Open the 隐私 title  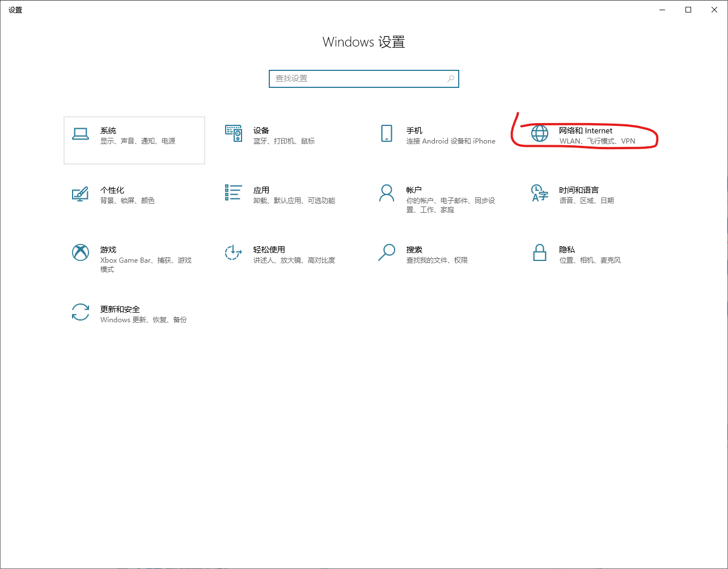click(x=568, y=250)
